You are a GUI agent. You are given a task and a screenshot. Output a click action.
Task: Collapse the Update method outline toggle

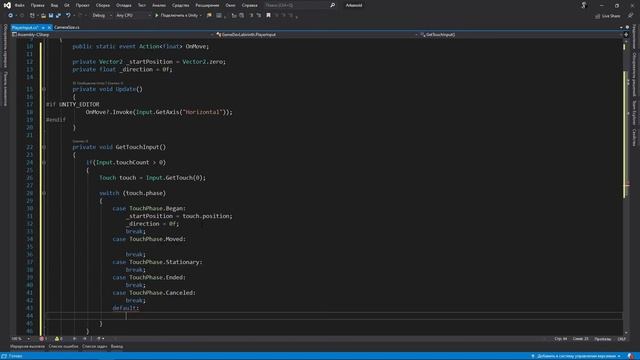(44, 89)
